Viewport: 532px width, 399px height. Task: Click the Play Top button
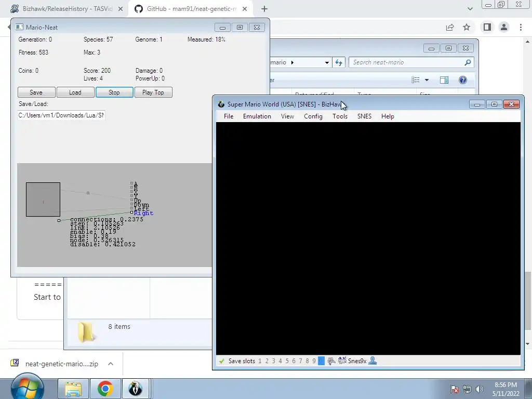[x=153, y=92]
